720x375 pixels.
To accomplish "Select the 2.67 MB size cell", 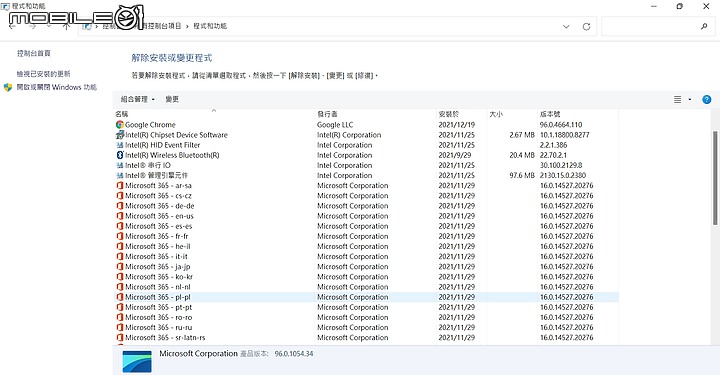I will tap(522, 134).
